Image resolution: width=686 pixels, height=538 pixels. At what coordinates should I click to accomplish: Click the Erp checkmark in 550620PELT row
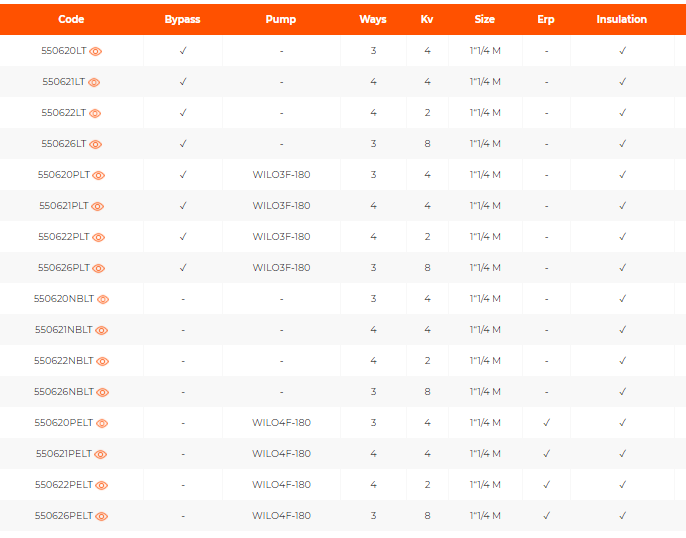tap(546, 422)
